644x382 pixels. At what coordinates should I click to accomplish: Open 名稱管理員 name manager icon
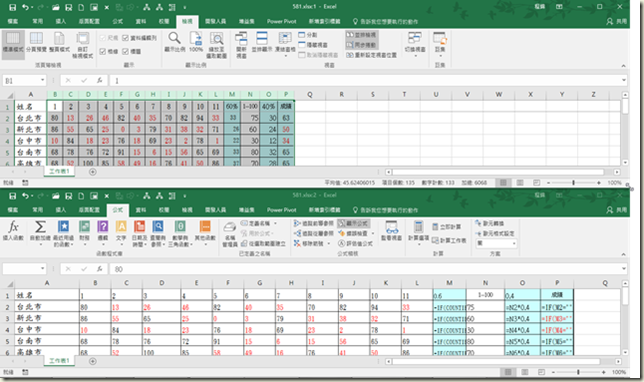point(230,234)
